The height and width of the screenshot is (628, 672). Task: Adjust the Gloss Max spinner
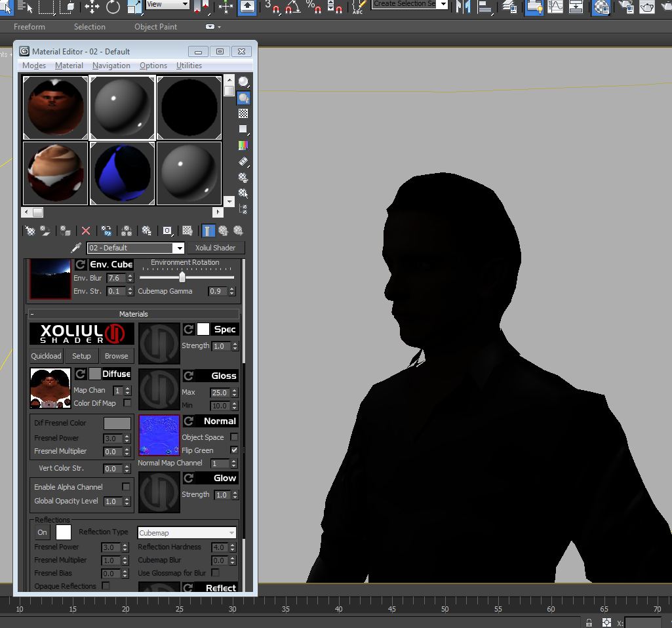pos(235,393)
